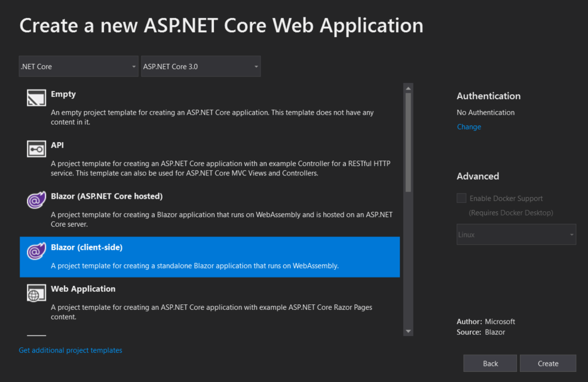Select Blazor (ASP.NET Core hosted) title
Image resolution: width=588 pixels, height=382 pixels.
tap(107, 196)
